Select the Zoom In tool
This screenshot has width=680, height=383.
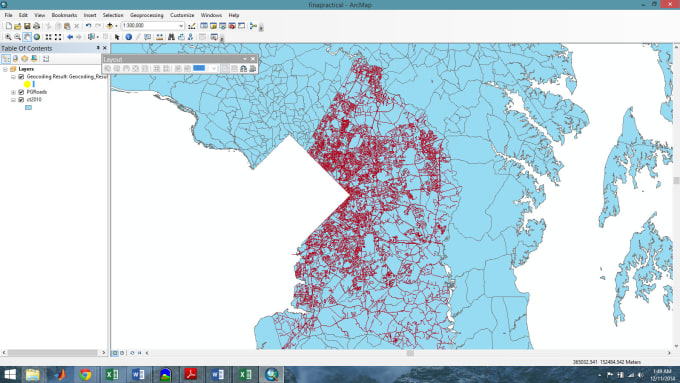coord(8,37)
